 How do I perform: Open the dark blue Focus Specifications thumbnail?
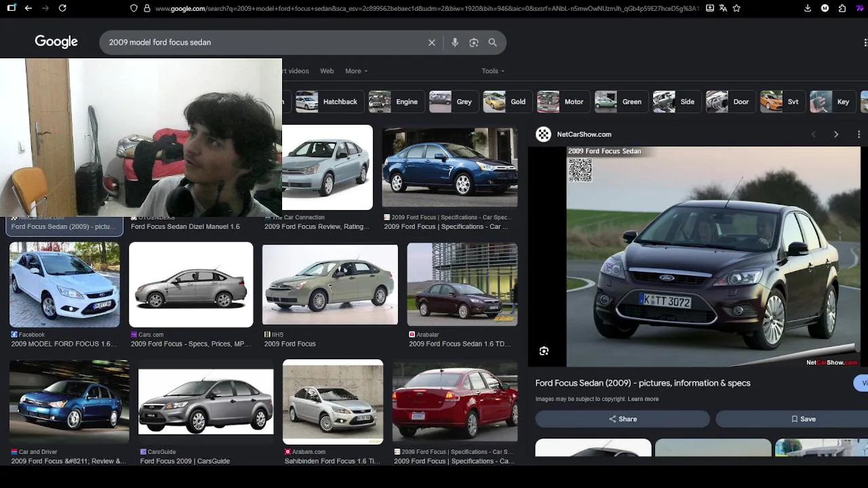pos(450,167)
